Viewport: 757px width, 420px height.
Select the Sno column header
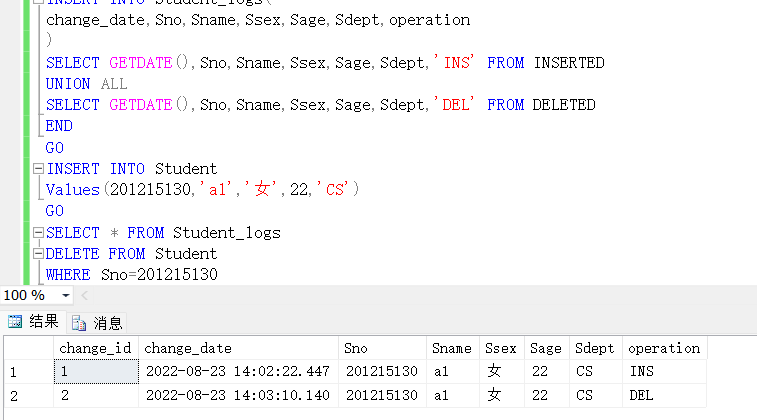(x=382, y=348)
